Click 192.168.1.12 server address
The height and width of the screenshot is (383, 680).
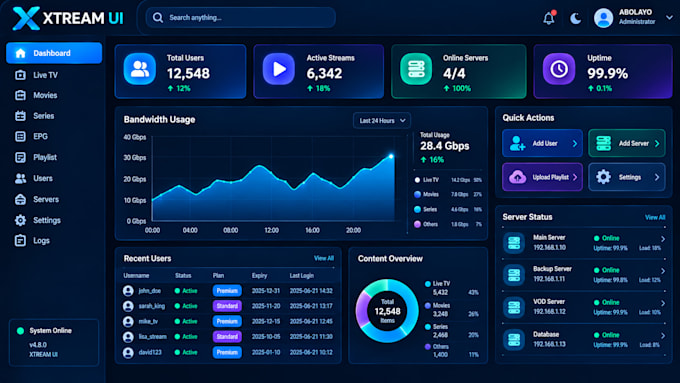point(549,311)
